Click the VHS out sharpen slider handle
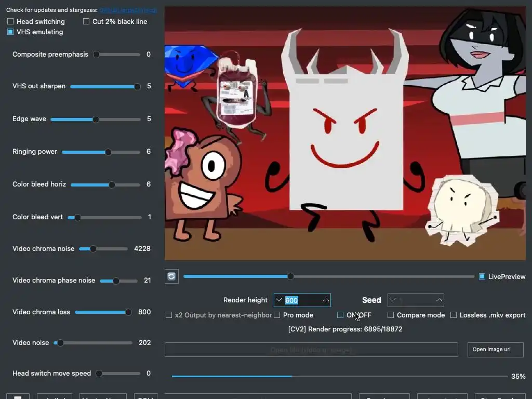The height and width of the screenshot is (399, 532). click(137, 87)
